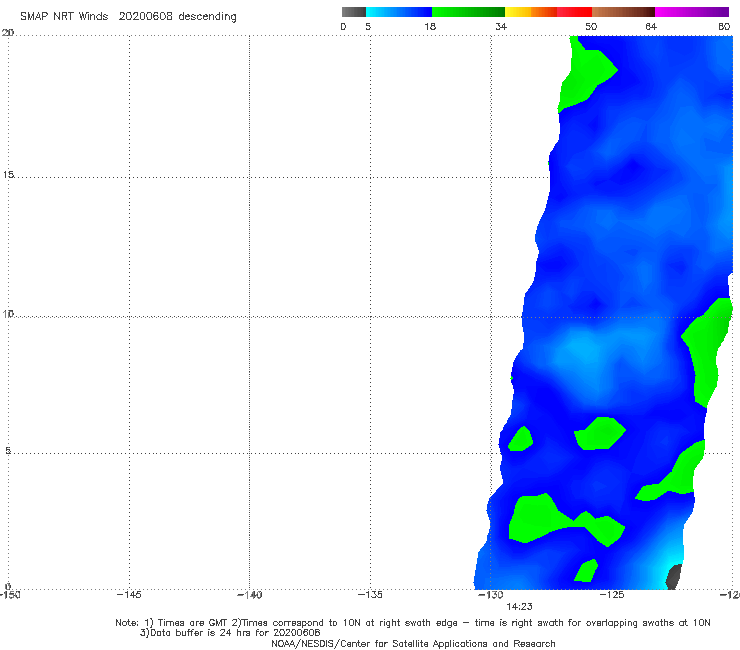Click the dark gray low-wind patch near the equator

(673, 577)
